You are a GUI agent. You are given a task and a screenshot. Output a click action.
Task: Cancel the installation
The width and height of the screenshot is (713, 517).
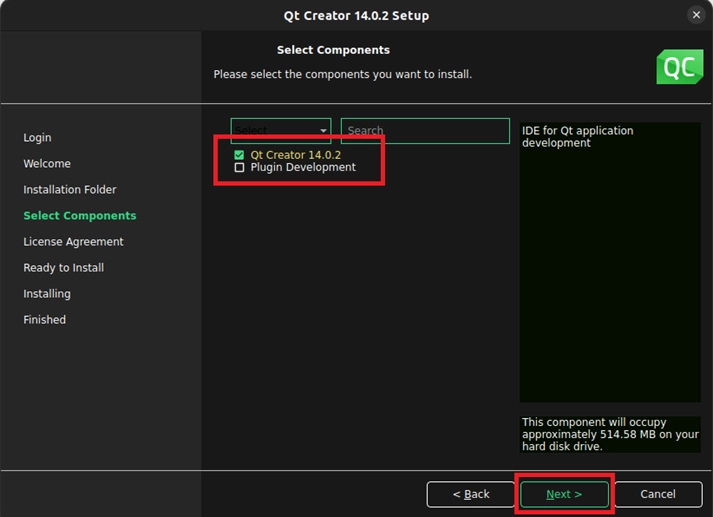pos(657,494)
